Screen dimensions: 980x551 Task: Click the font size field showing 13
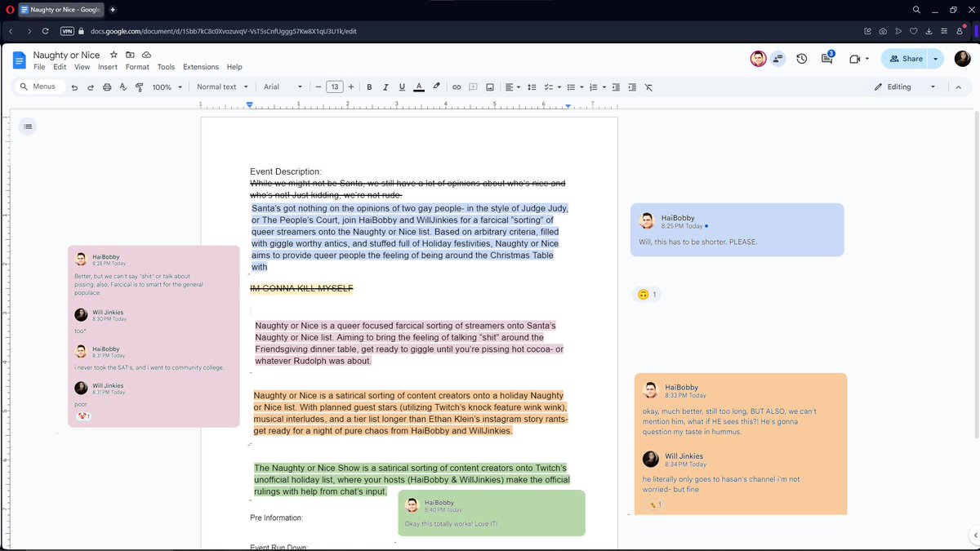pyautogui.click(x=334, y=87)
